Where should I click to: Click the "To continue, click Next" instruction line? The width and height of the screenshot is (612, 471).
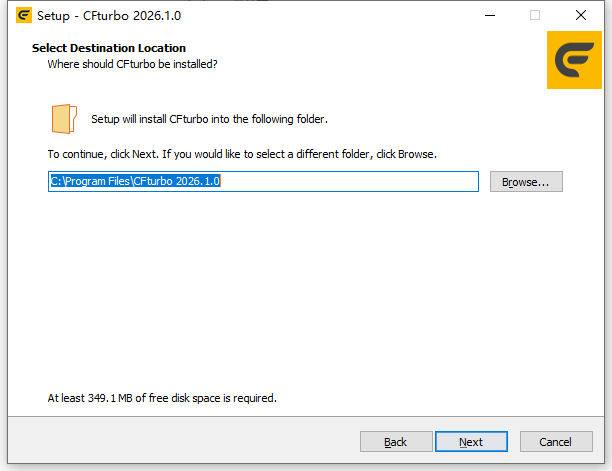242,155
